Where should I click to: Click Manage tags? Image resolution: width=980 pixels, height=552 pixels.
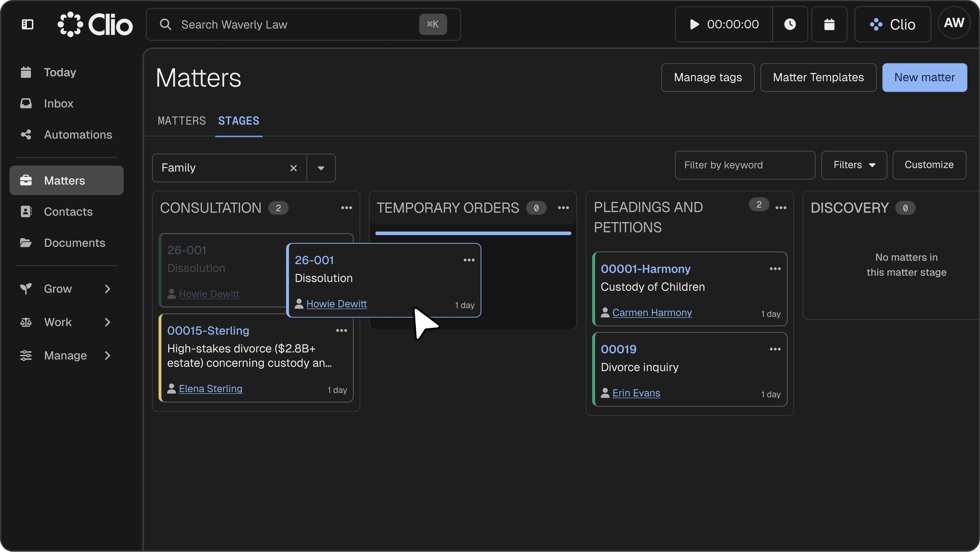pyautogui.click(x=708, y=78)
